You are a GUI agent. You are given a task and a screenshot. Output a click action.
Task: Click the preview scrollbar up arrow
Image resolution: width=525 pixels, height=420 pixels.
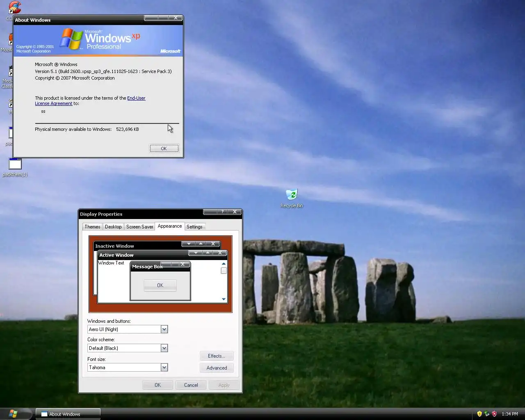pos(224,264)
